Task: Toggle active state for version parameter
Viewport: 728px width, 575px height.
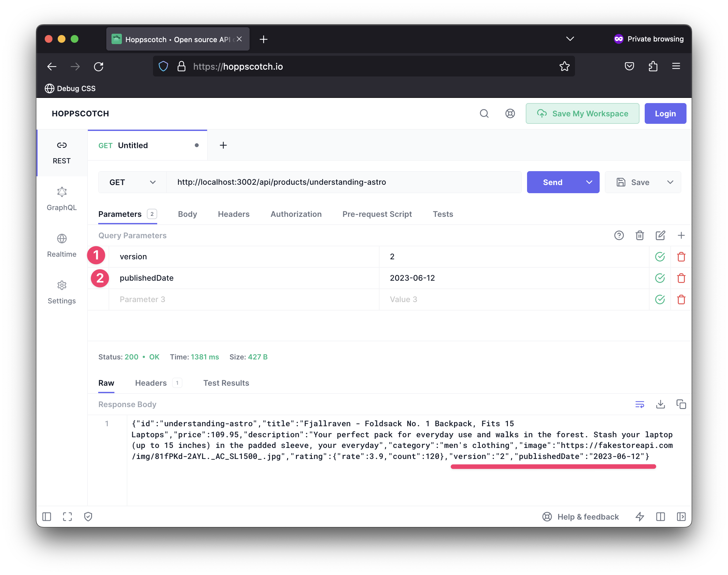Action: 660,256
